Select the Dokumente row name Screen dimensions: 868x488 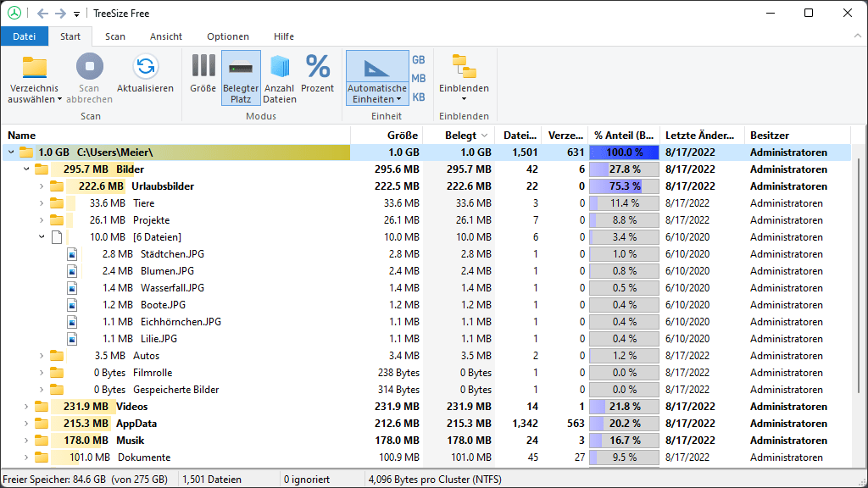click(144, 457)
